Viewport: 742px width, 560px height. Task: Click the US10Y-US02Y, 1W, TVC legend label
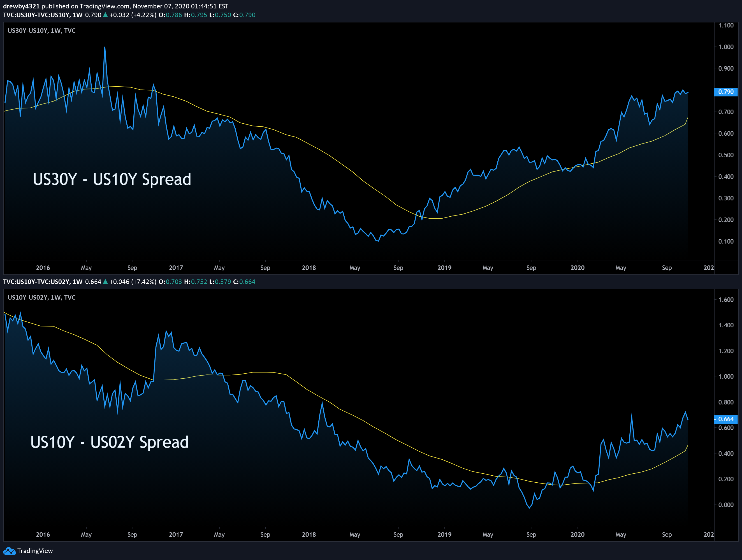click(41, 297)
